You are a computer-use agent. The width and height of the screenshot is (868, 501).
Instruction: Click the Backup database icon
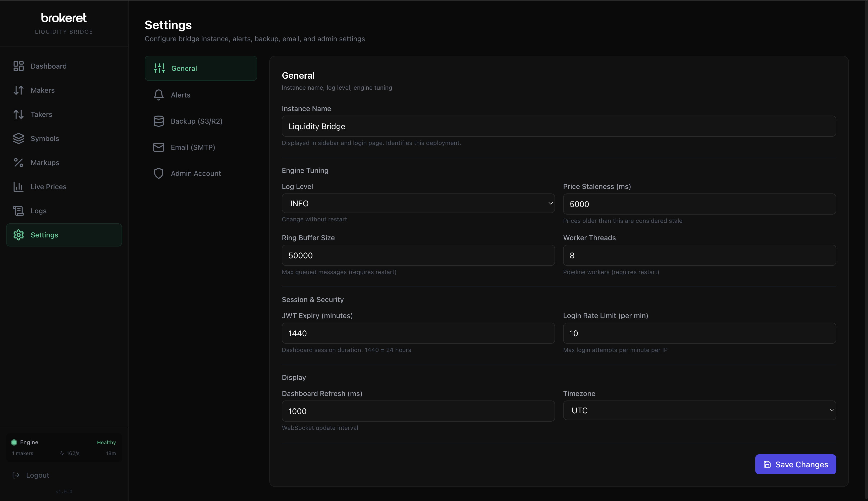(x=158, y=121)
